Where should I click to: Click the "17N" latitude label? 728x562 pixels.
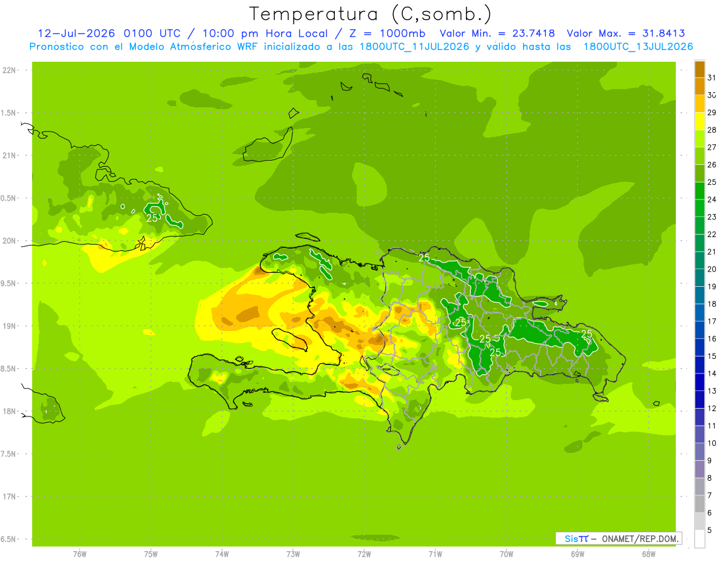[9, 497]
